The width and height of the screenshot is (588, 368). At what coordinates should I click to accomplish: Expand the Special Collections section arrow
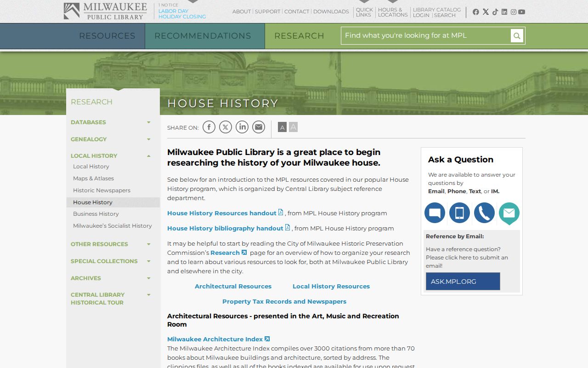pyautogui.click(x=149, y=261)
